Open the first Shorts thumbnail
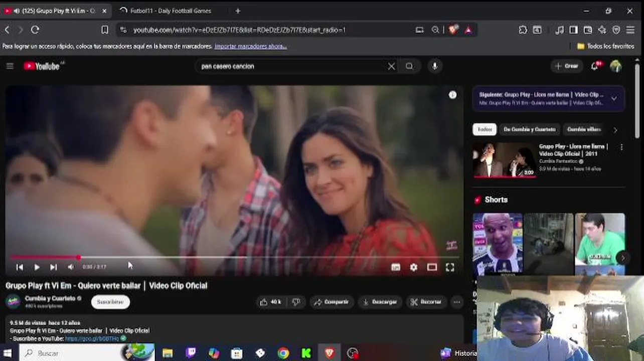Viewport: 644px width, 361px height. tap(498, 244)
